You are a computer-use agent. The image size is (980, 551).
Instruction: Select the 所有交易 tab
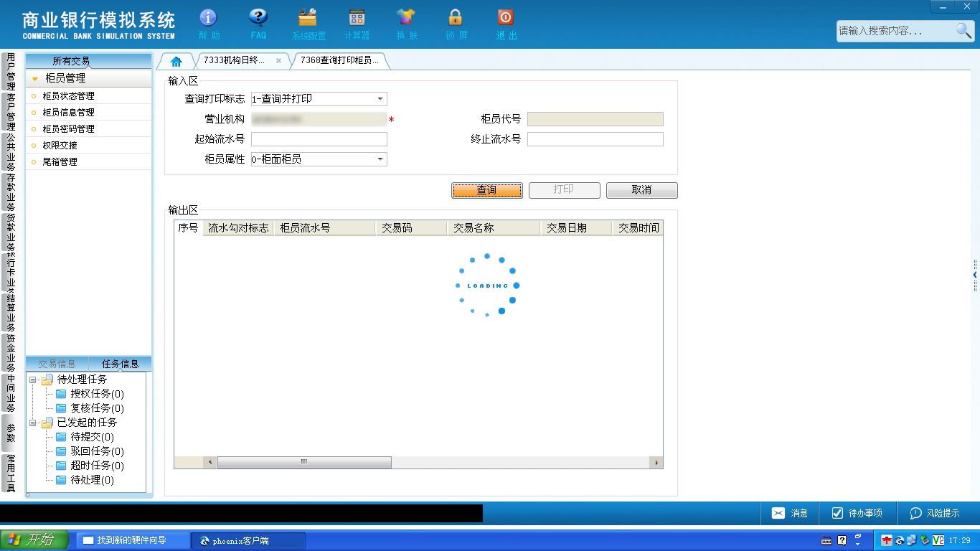[x=71, y=61]
